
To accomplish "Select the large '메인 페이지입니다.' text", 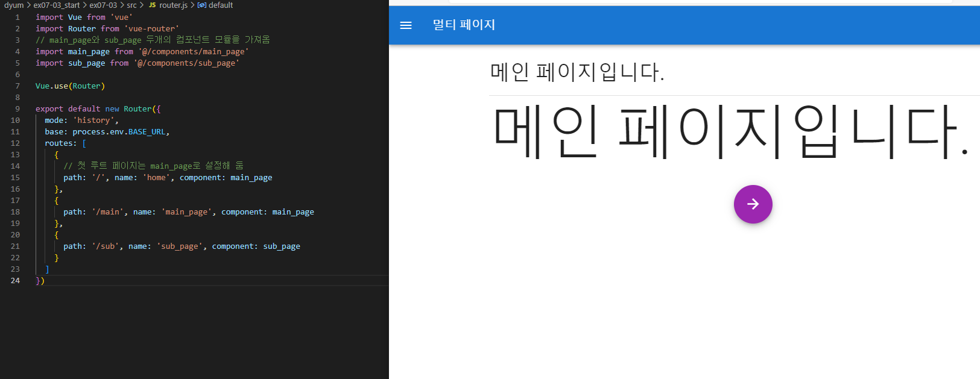I will point(731,132).
